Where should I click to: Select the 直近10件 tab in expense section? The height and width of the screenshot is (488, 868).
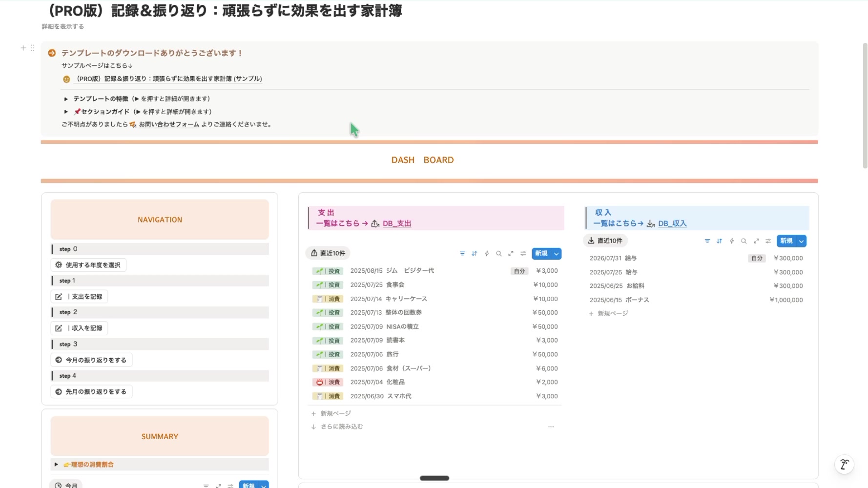tap(328, 253)
